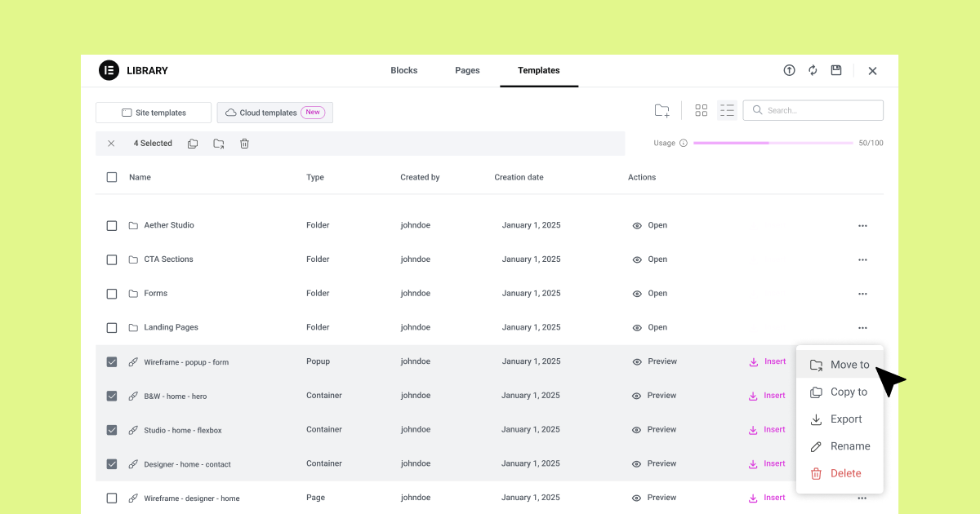Select all rows with the header checkbox
The image size is (980, 514).
[x=112, y=177]
